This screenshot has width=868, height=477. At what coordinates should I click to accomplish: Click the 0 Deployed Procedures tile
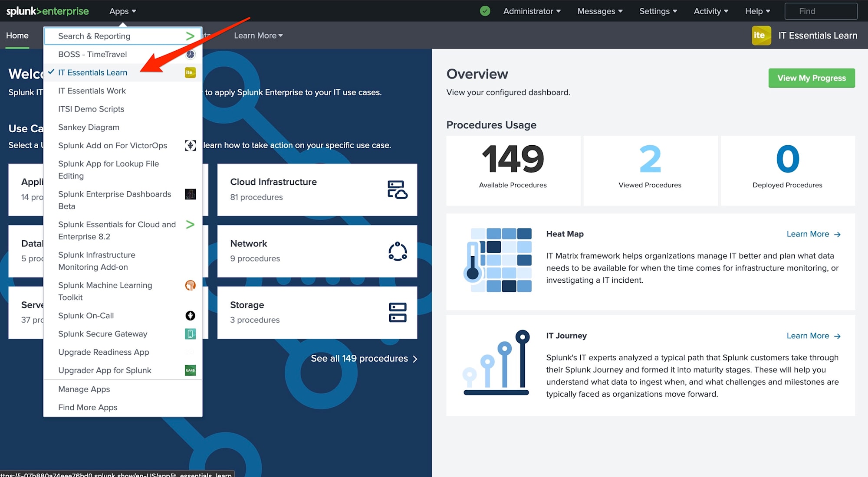788,170
